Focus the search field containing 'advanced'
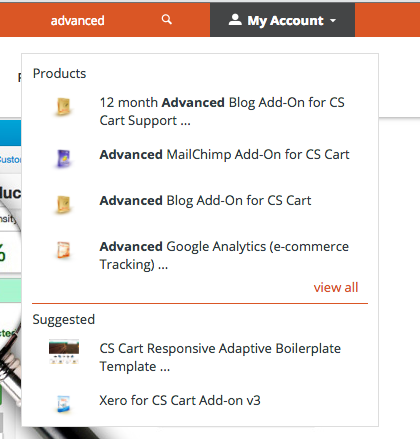 tap(105, 20)
